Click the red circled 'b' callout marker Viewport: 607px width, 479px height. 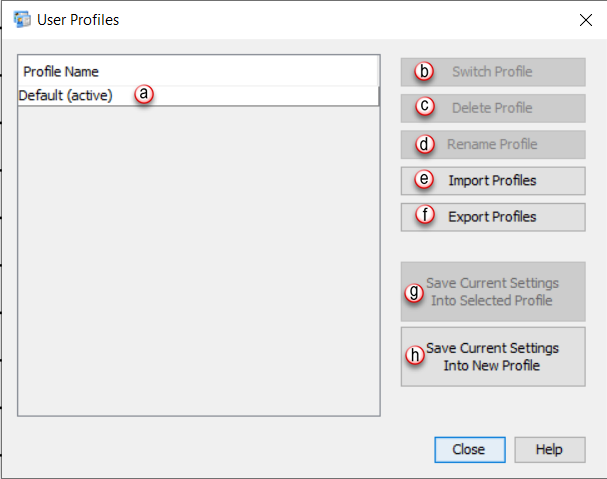425,71
